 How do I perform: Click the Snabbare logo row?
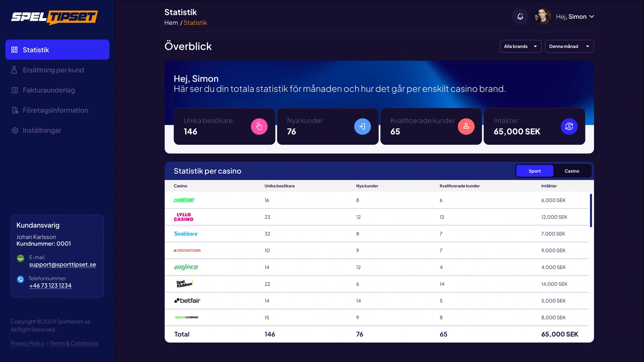point(186,234)
